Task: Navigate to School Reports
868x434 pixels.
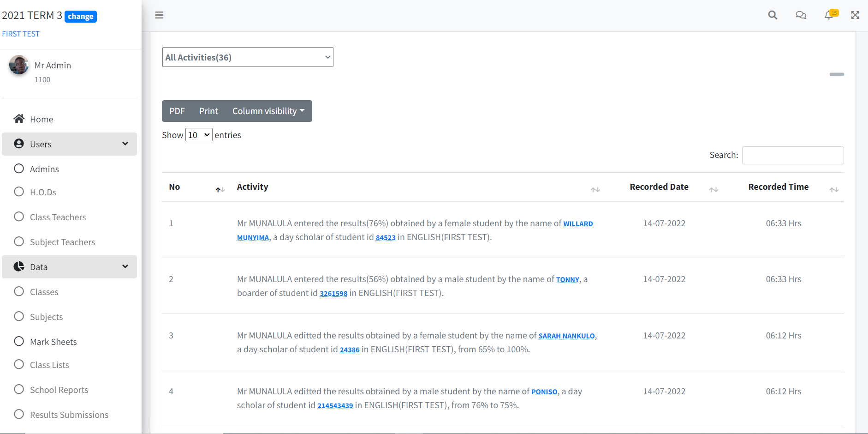Action: [59, 389]
